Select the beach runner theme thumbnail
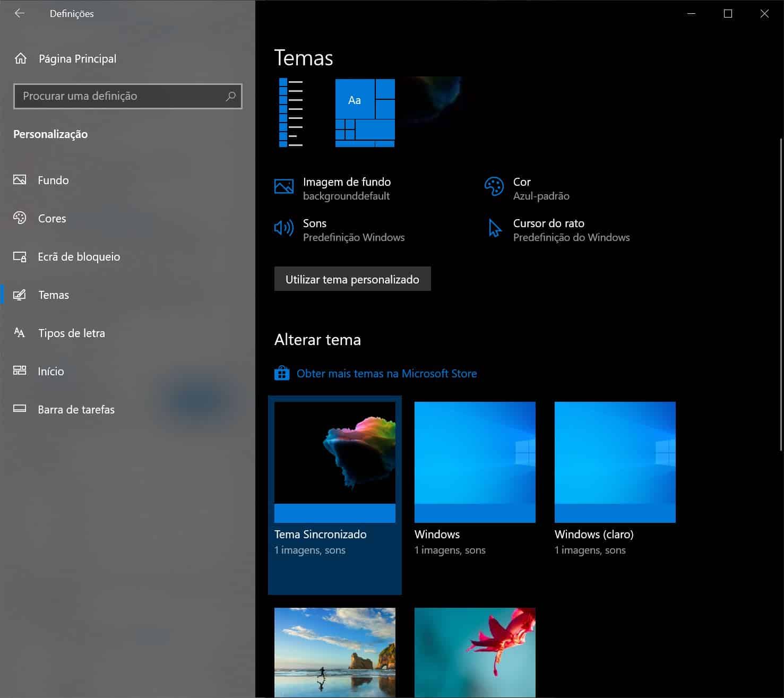Image resolution: width=784 pixels, height=698 pixels. click(x=335, y=652)
